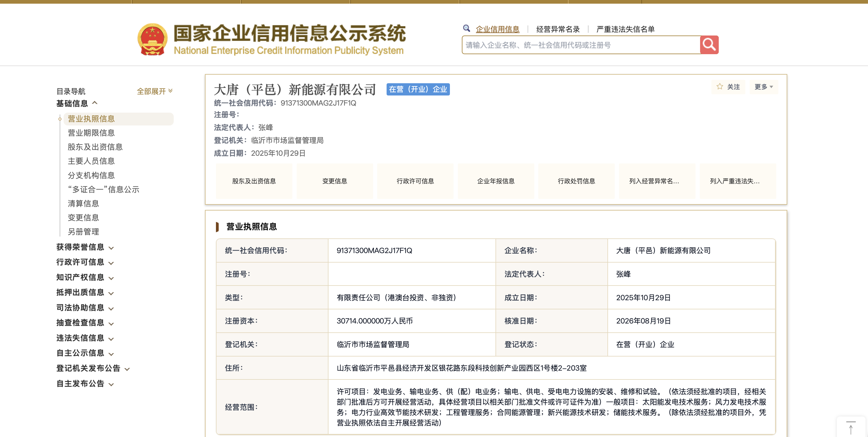This screenshot has width=868, height=437.
Task: Click the registered capital value 30714.000000万人民币
Action: pyautogui.click(x=374, y=321)
